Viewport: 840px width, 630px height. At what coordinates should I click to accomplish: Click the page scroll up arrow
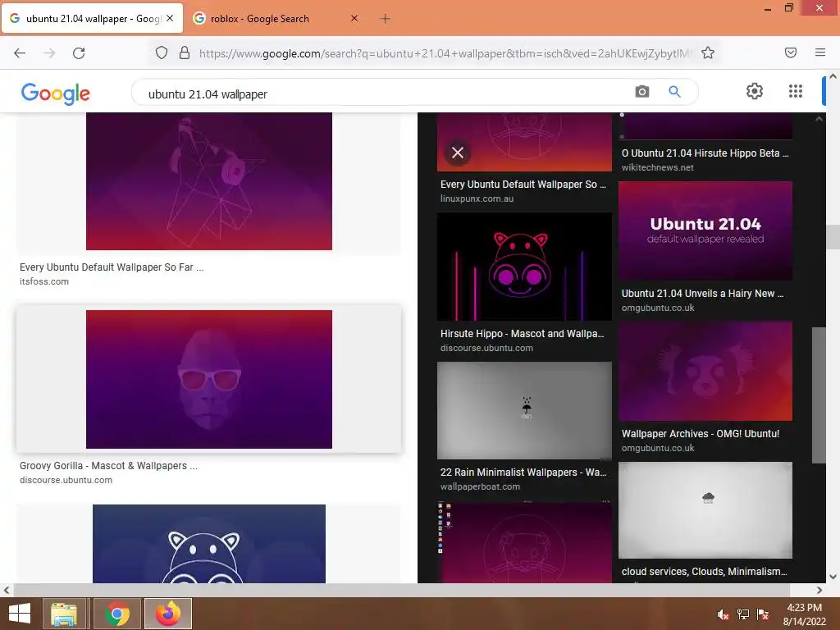(833, 76)
